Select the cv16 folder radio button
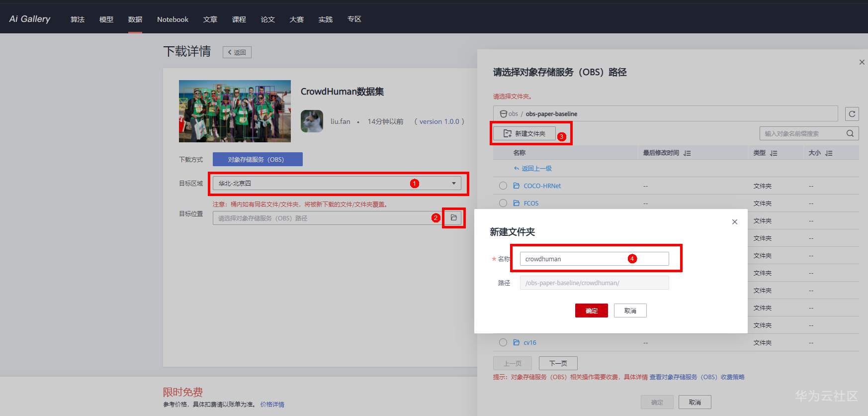The width and height of the screenshot is (868, 416). pyautogui.click(x=503, y=342)
